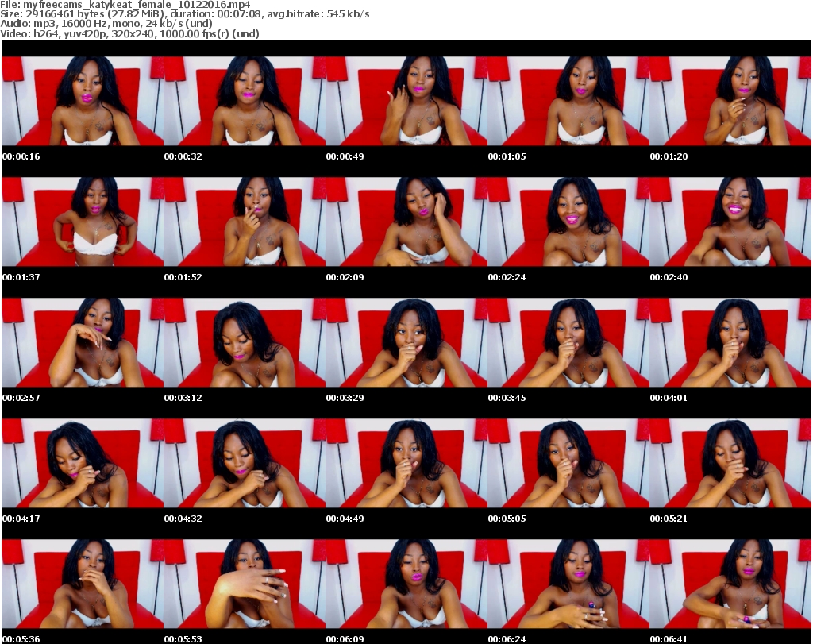The image size is (813, 644).
Task: Select the thumbnail frame at 00:02:40
Action: click(730, 222)
